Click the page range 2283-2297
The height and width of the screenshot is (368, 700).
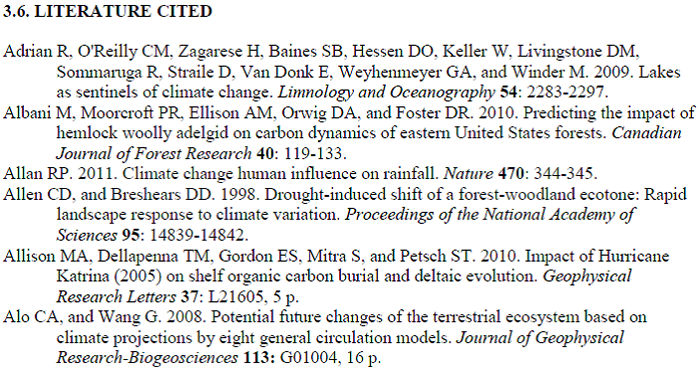tap(565, 92)
